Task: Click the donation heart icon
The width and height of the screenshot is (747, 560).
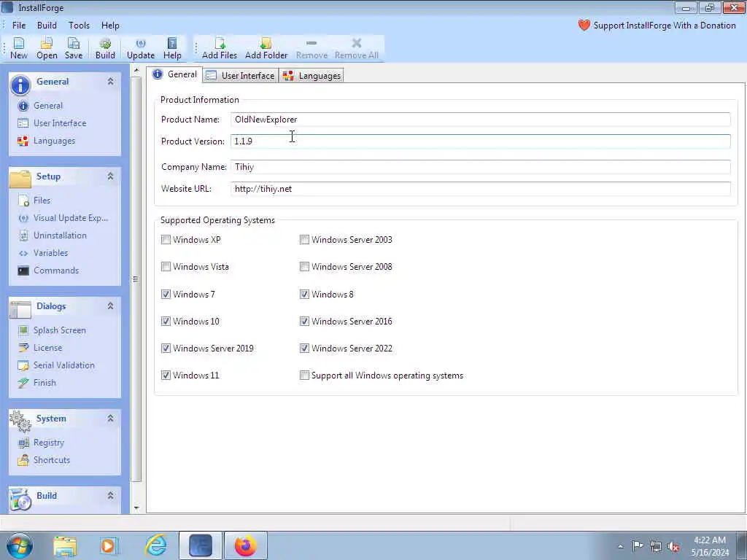Action: [x=584, y=26]
